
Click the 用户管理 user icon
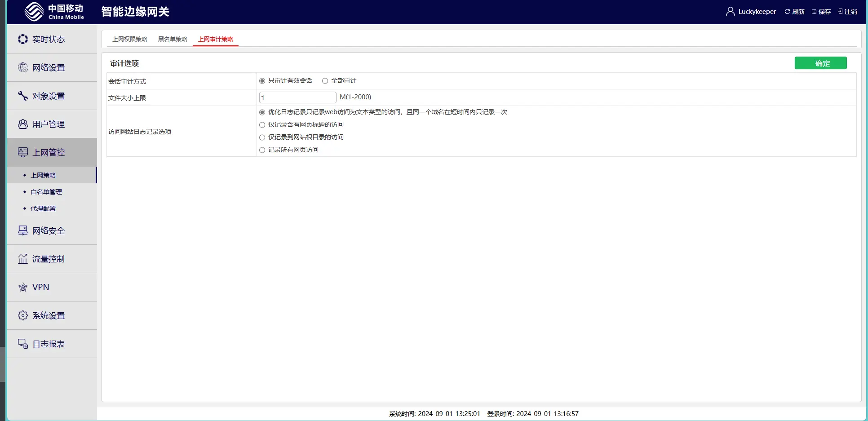pos(23,124)
